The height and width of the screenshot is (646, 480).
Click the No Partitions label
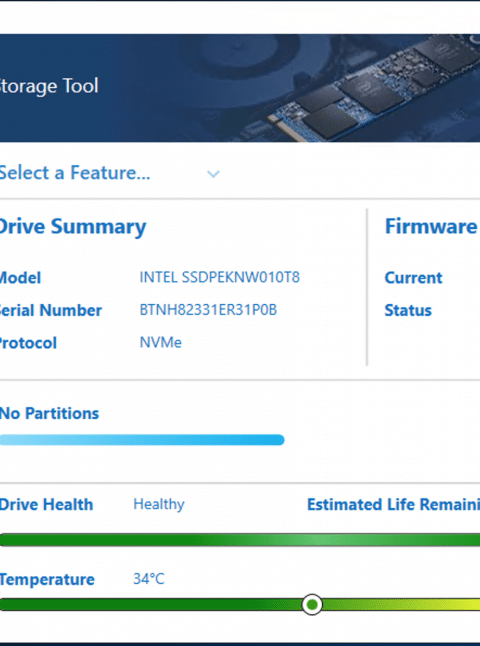tap(49, 413)
